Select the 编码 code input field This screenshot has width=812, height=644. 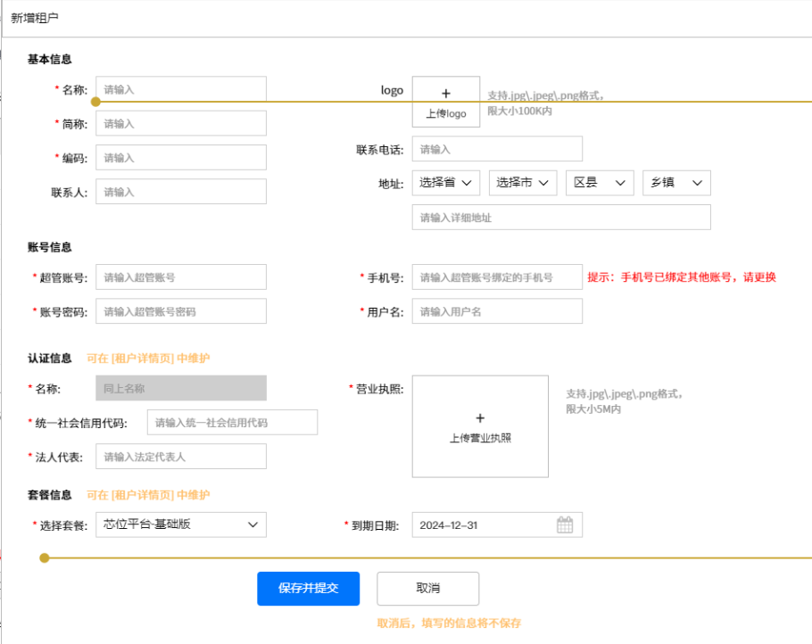181,157
